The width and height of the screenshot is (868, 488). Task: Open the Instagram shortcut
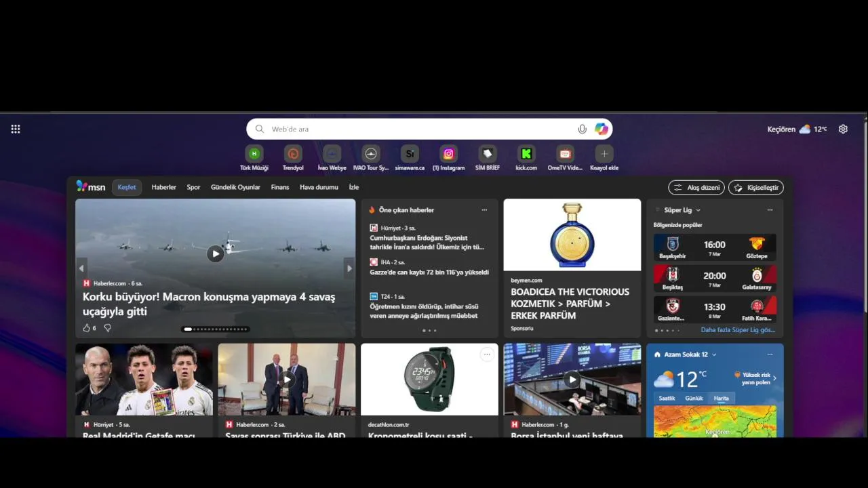(448, 159)
